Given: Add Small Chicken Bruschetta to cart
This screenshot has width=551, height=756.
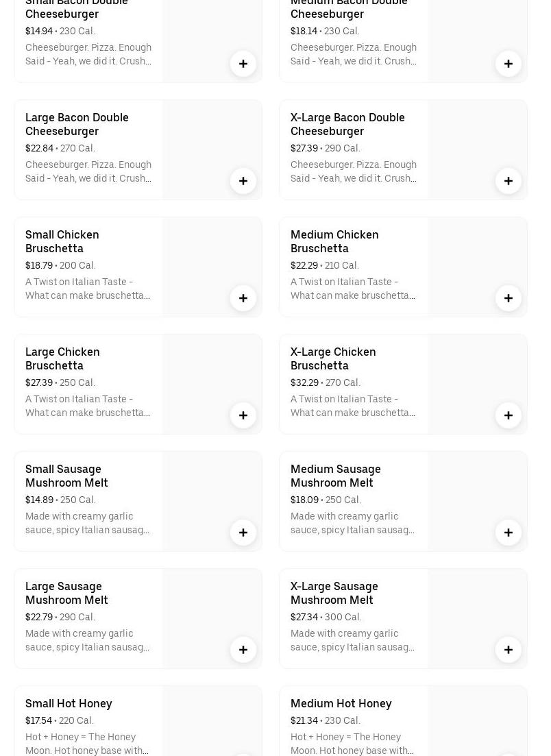Looking at the screenshot, I should [x=243, y=298].
